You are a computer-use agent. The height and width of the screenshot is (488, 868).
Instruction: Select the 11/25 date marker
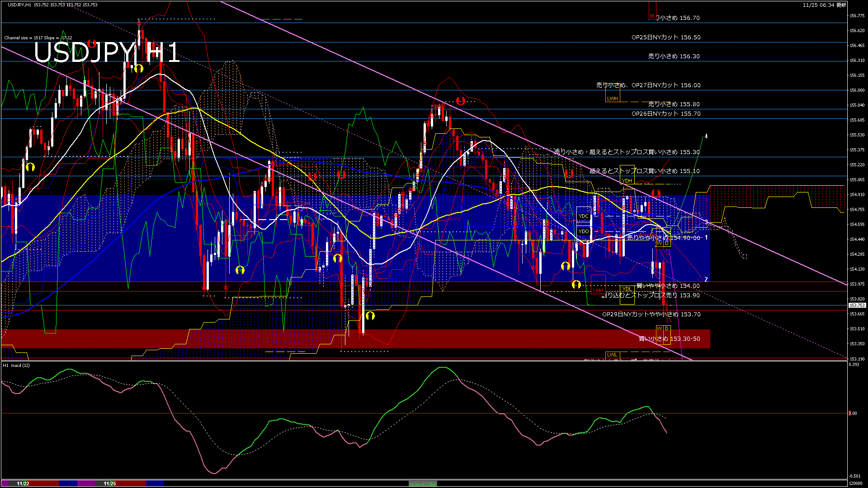tap(110, 483)
